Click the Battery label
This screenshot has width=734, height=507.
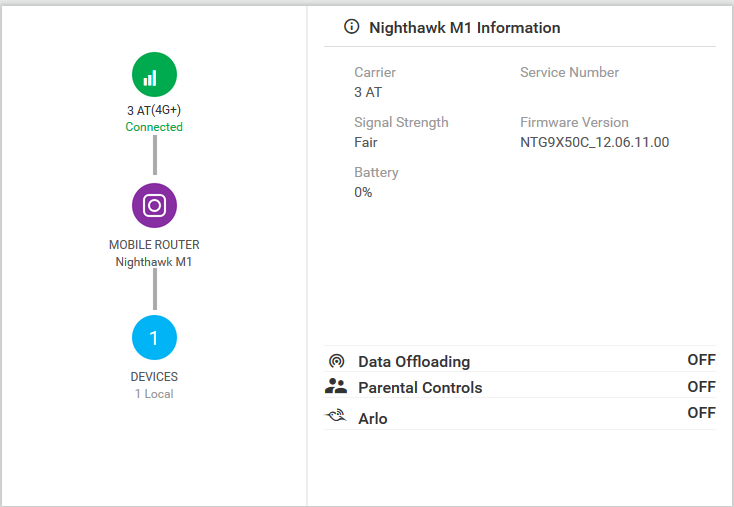click(x=376, y=173)
